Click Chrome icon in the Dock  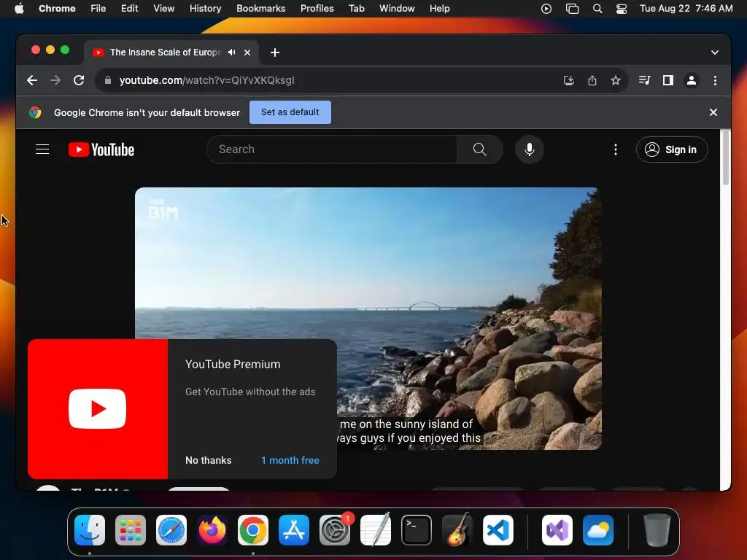pyautogui.click(x=253, y=530)
